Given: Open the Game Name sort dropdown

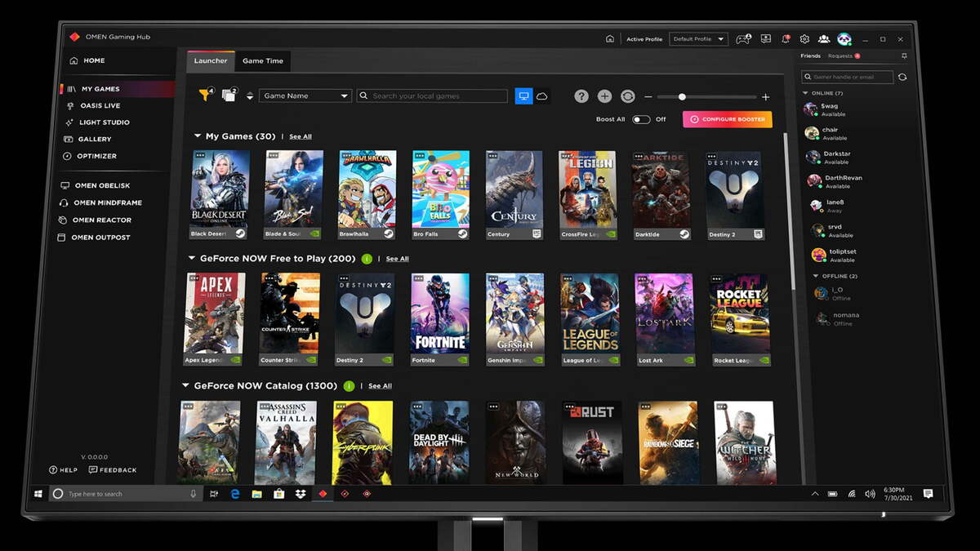Looking at the screenshot, I should click(x=305, y=96).
